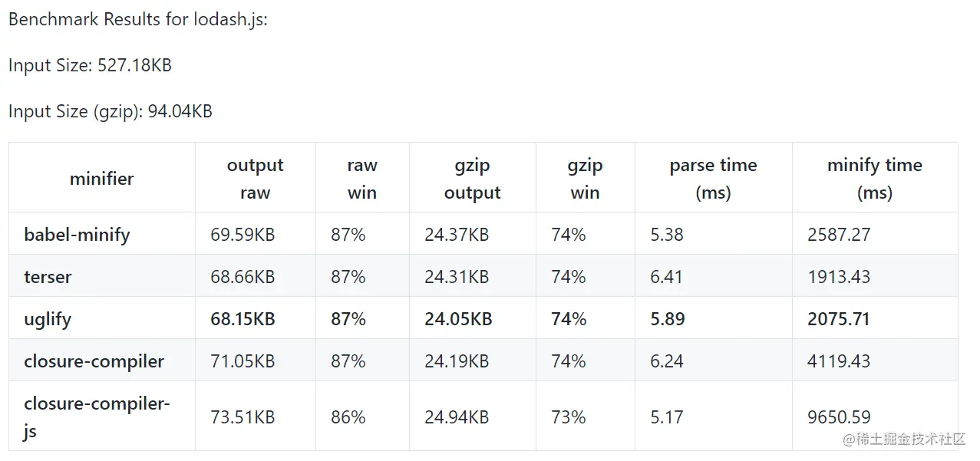Click the 24.05KB gzip output cell

[x=458, y=319]
